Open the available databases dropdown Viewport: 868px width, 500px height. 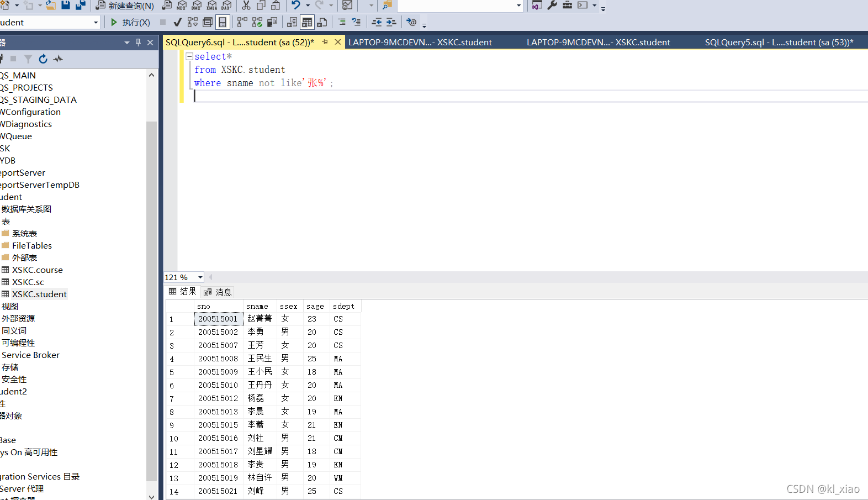96,22
